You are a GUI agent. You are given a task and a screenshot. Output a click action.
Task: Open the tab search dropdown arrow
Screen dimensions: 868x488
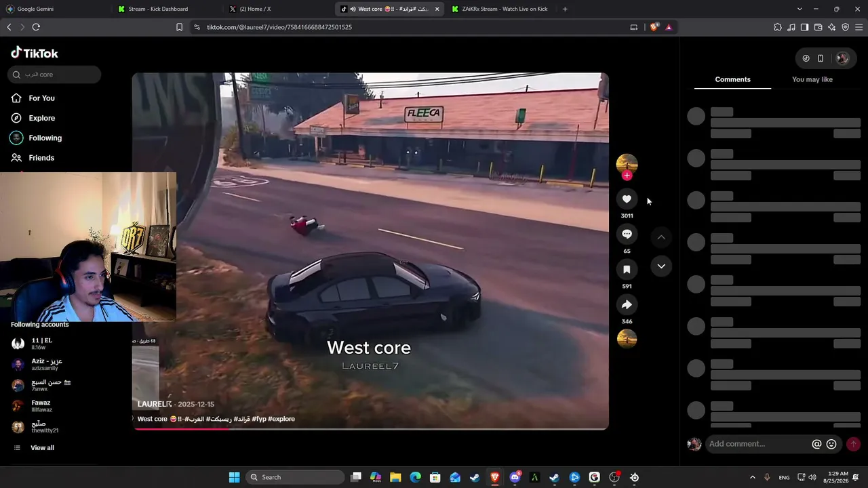[800, 9]
